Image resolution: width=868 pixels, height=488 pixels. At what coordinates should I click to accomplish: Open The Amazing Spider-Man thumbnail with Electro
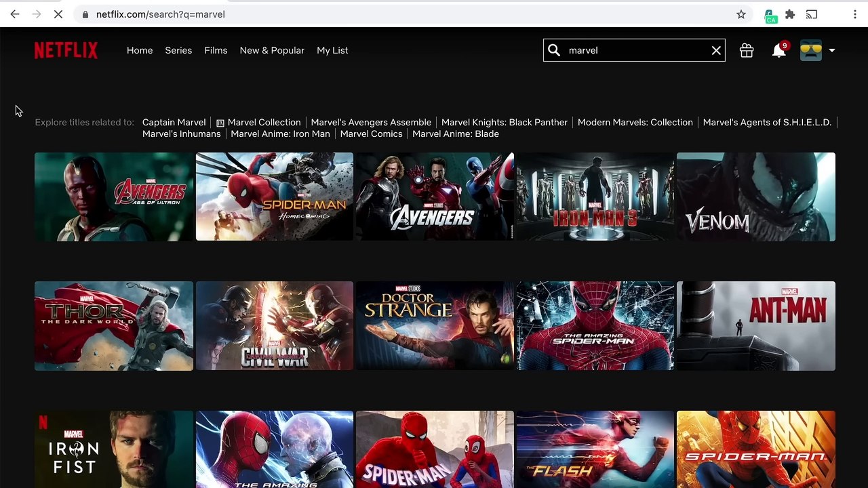(275, 449)
